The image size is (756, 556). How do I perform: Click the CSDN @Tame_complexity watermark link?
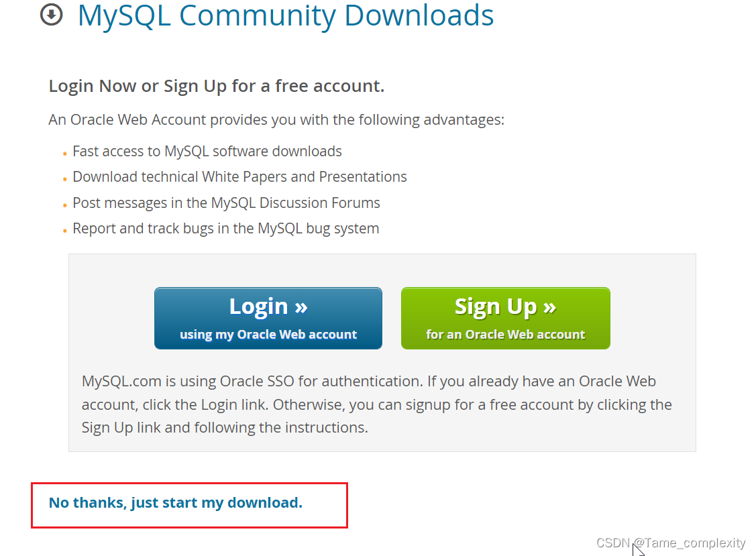click(x=671, y=543)
